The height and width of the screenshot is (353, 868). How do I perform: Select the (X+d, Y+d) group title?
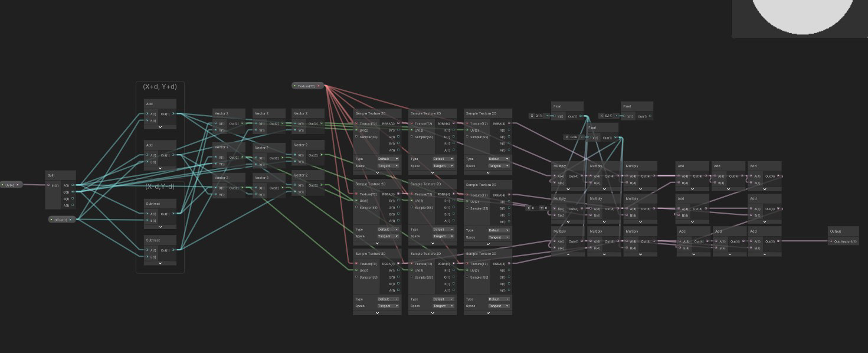tap(160, 87)
